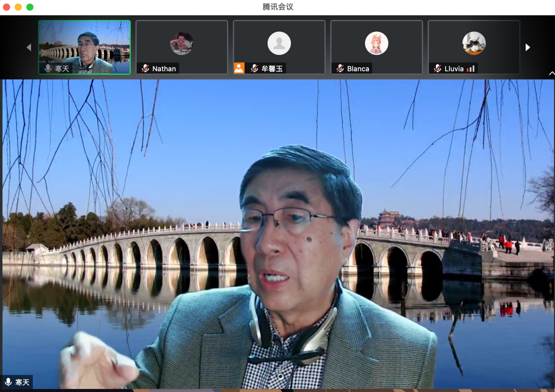Click the microphone icon on the main video
This screenshot has height=392, width=555.
[x=8, y=382]
